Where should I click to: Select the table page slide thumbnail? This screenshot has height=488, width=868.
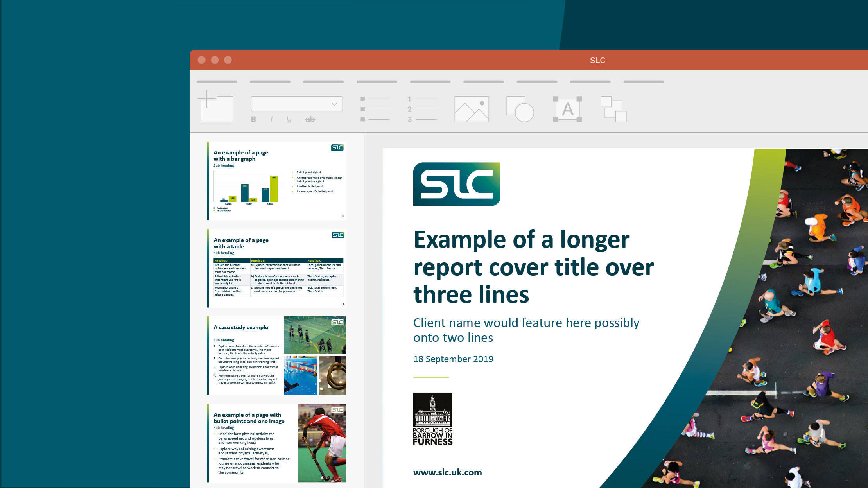pyautogui.click(x=277, y=268)
